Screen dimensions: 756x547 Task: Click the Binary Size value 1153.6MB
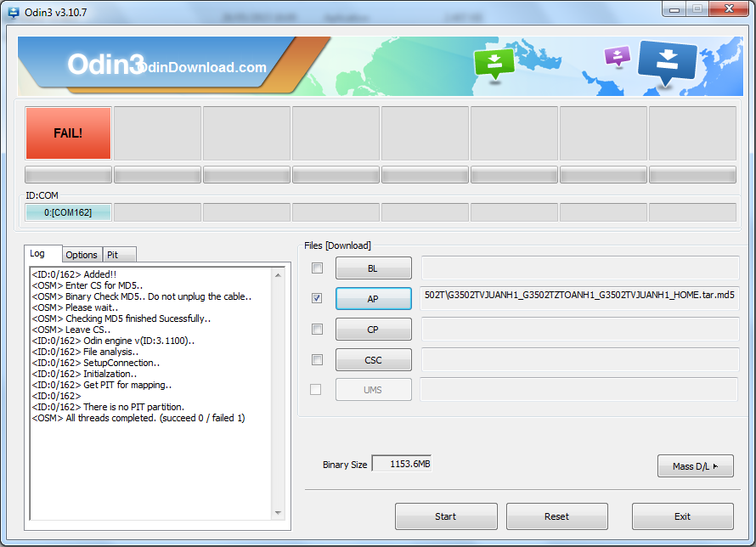click(402, 464)
